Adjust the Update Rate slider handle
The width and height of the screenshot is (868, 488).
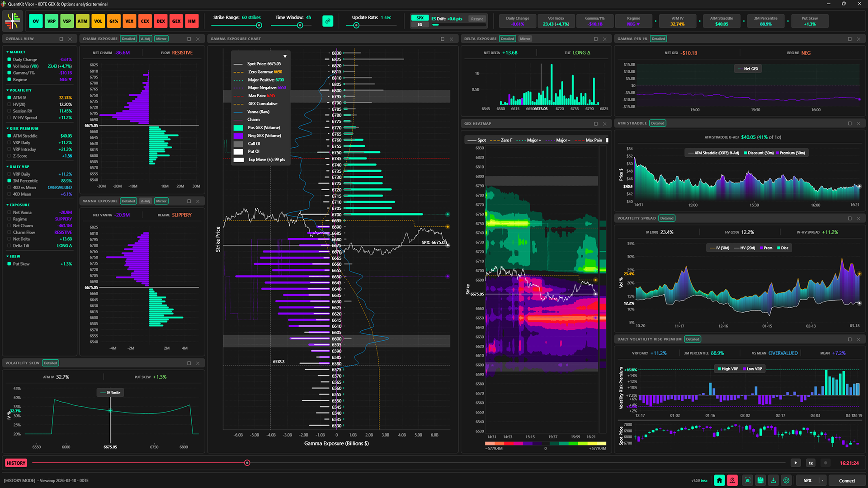pos(356,25)
